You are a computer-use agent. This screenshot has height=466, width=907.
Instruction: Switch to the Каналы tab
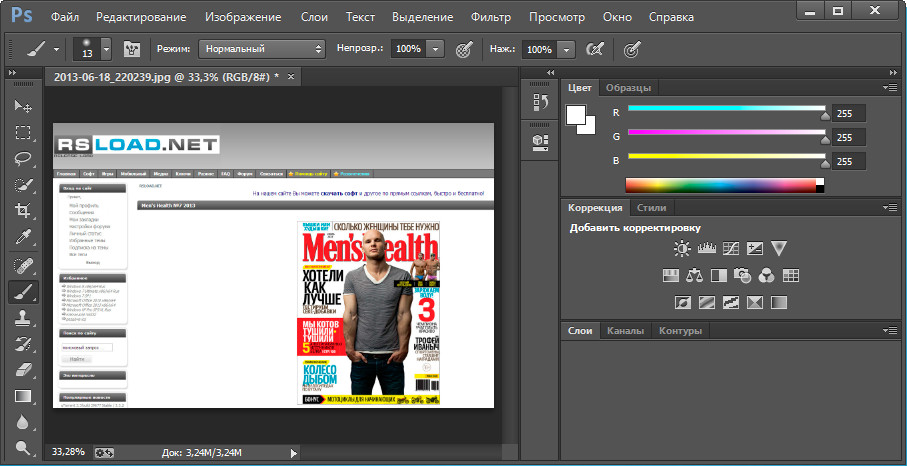(625, 331)
